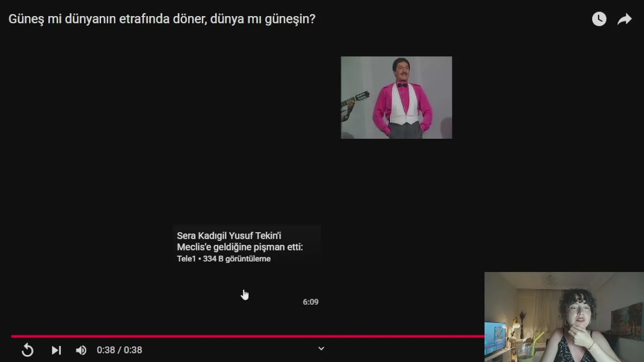Viewport: 644px width, 362px height.
Task: Click the Share arrow icon
Action: click(624, 19)
